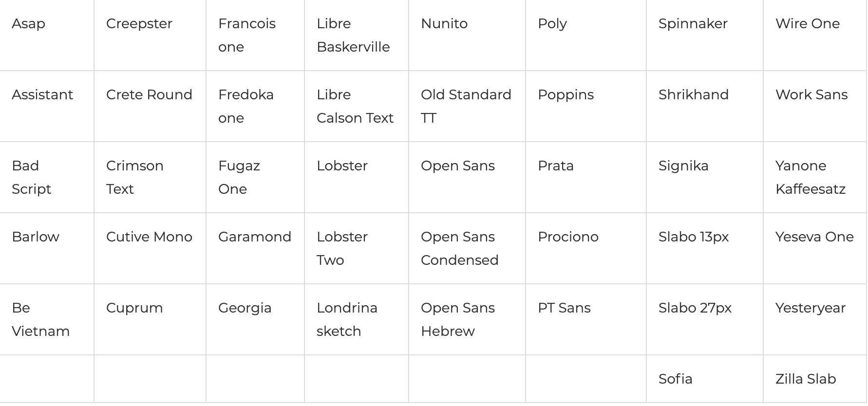This screenshot has width=868, height=406.
Task: Click the Old Standard TT cell
Action: click(466, 107)
